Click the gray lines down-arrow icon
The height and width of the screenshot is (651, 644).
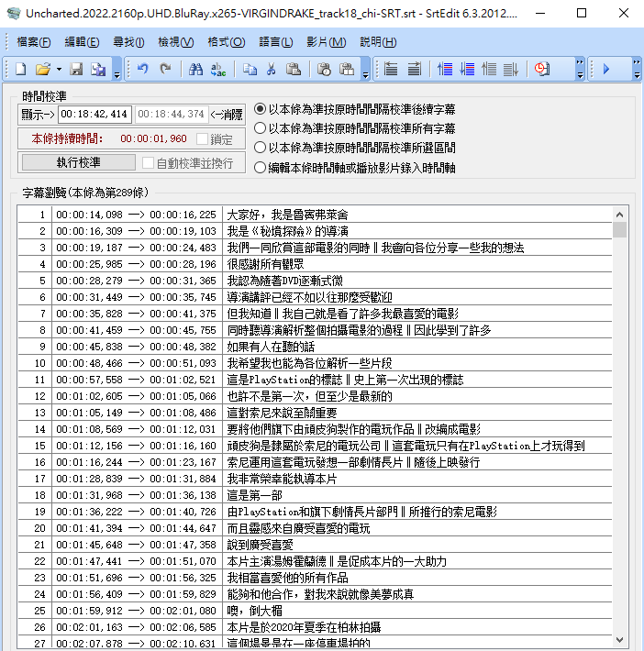(511, 69)
